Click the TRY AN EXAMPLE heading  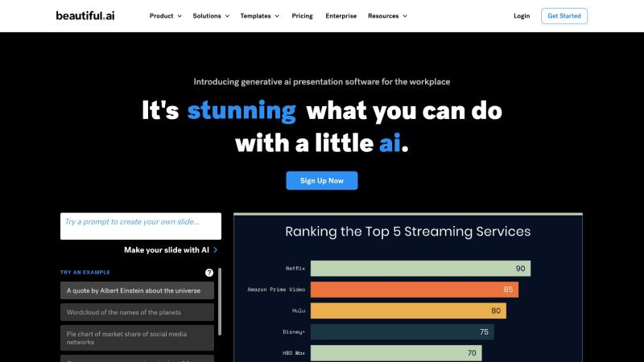[85, 272]
